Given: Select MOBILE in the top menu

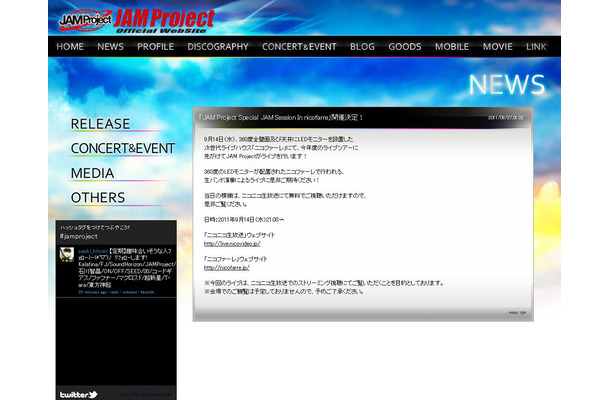Looking at the screenshot, I should [x=452, y=47].
